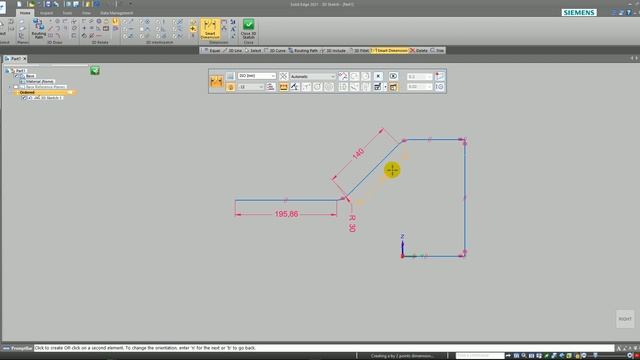640x360 pixels.
Task: Expand the Base Reference Planes node
Action: 10,87
